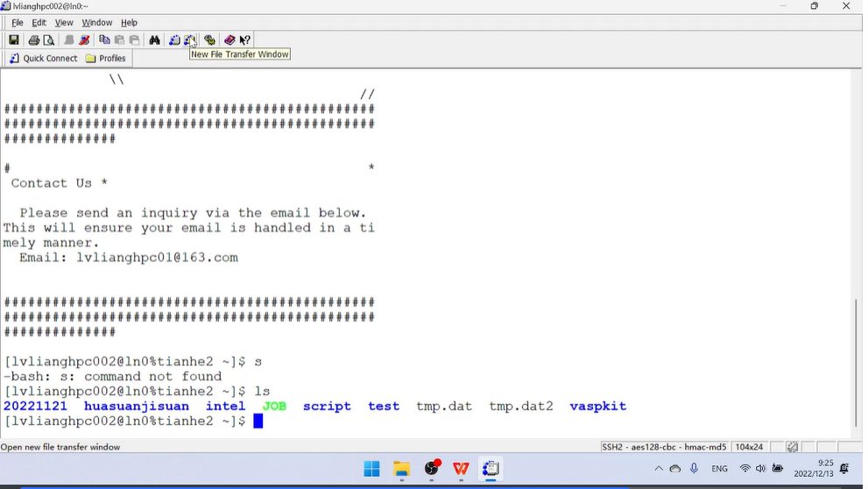868x489 pixels.
Task: Click the terminal's vertical scrollbar thumb
Action: click(x=857, y=364)
